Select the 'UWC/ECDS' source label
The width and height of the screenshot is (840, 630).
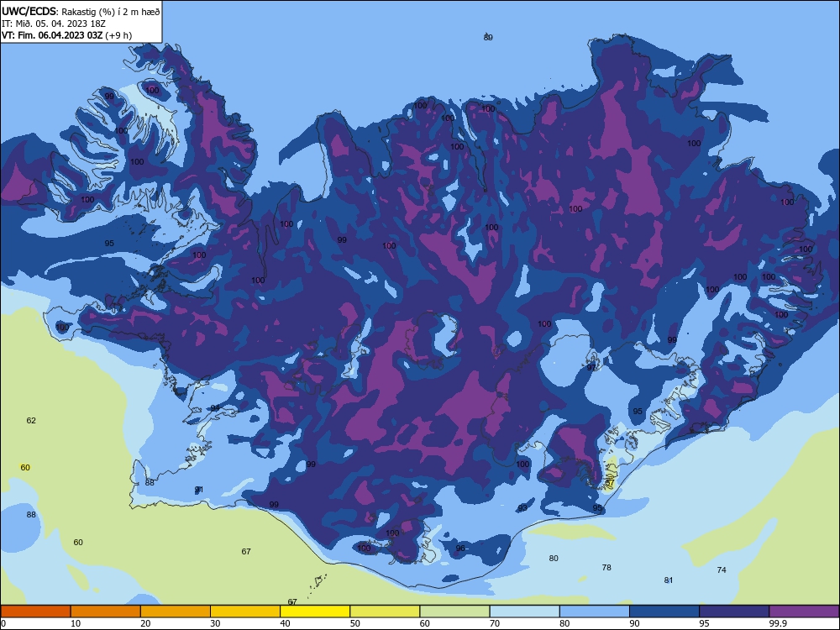29,12
